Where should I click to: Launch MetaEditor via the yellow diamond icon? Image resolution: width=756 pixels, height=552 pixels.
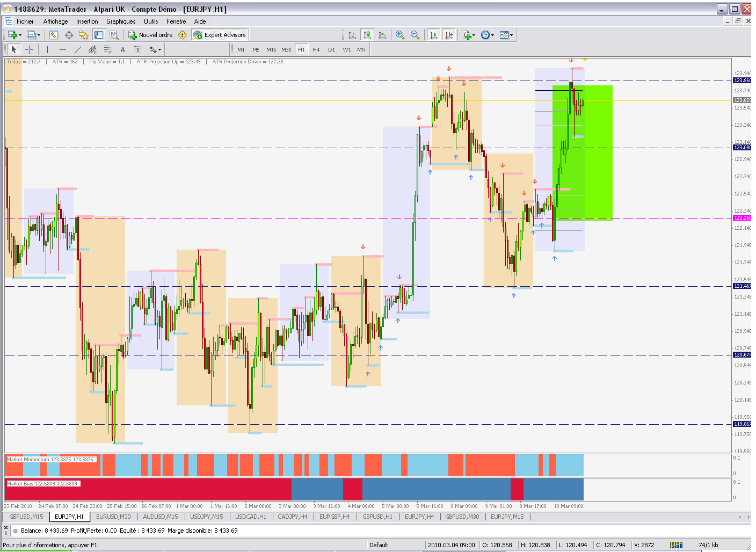tap(183, 35)
